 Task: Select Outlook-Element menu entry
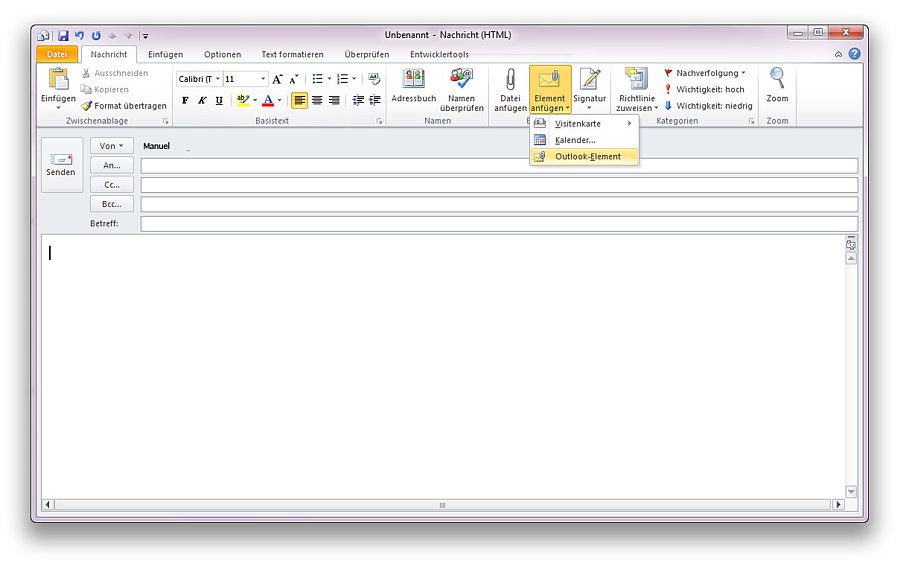584,156
